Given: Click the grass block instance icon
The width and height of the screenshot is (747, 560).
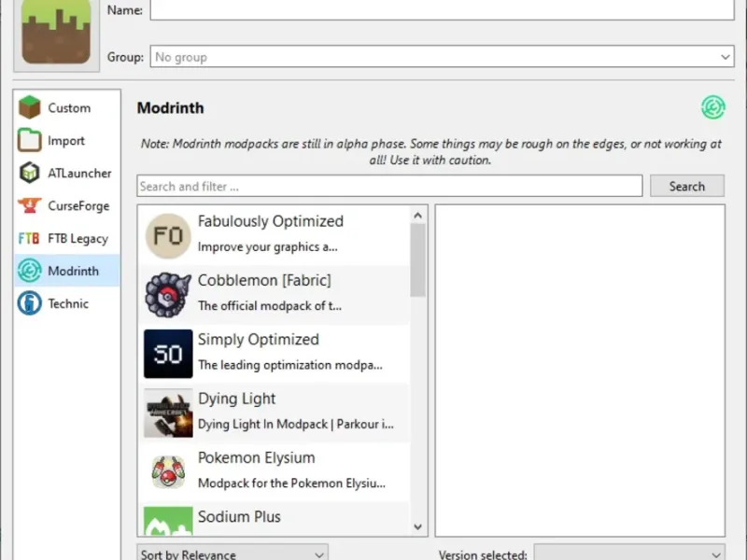Looking at the screenshot, I should coord(56,33).
